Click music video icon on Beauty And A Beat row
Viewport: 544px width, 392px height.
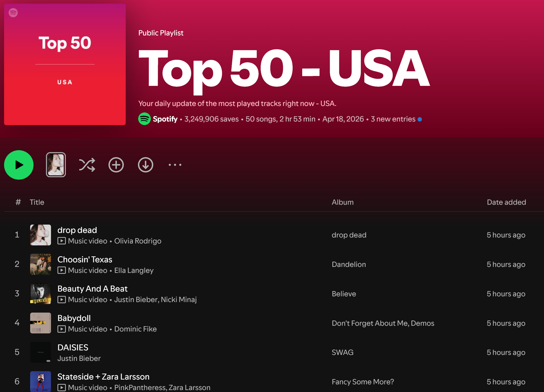coord(62,299)
